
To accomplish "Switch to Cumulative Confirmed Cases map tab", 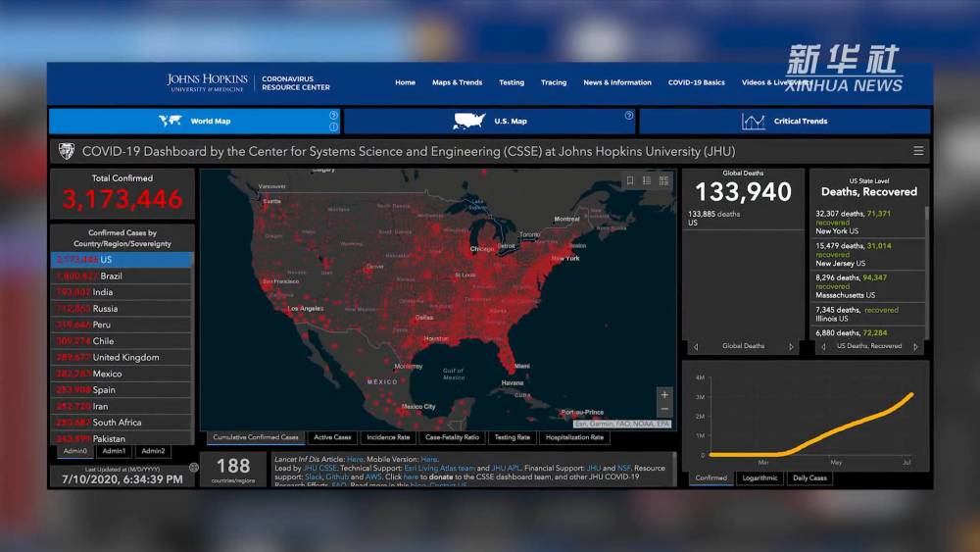I will tap(256, 437).
